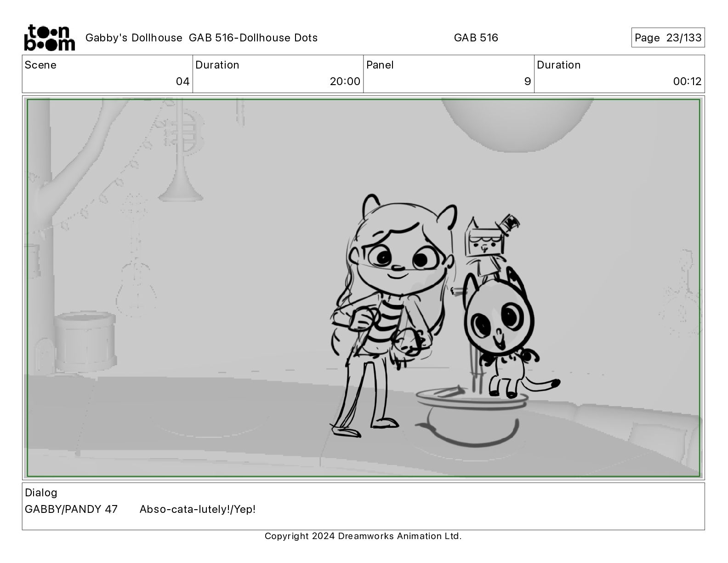Click the Panel label
Viewport: 728px width, 563px height.
[x=380, y=65]
